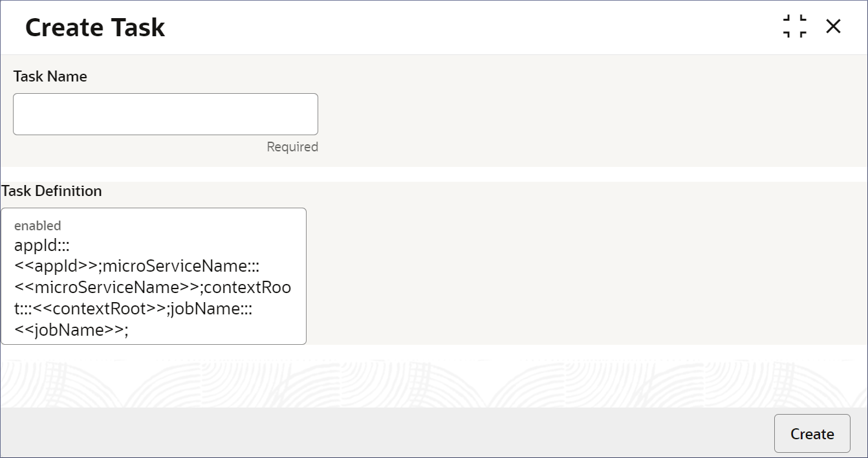Viewport: 868px width, 458px height.
Task: Close the Create Task dialog
Action: click(833, 27)
